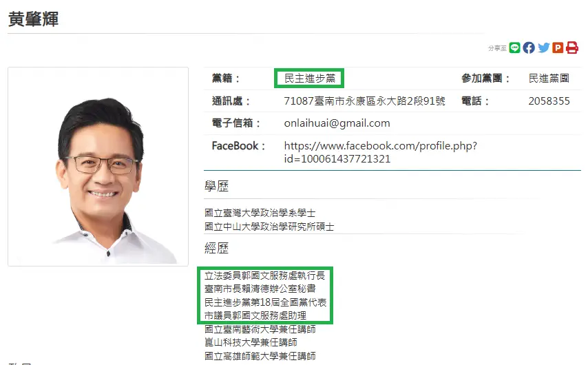Click the 學歷 section heading
The height and width of the screenshot is (365, 588).
pos(216,186)
